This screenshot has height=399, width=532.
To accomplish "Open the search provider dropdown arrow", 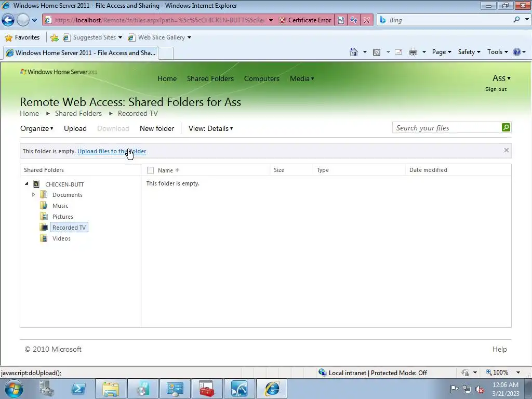I will click(527, 20).
